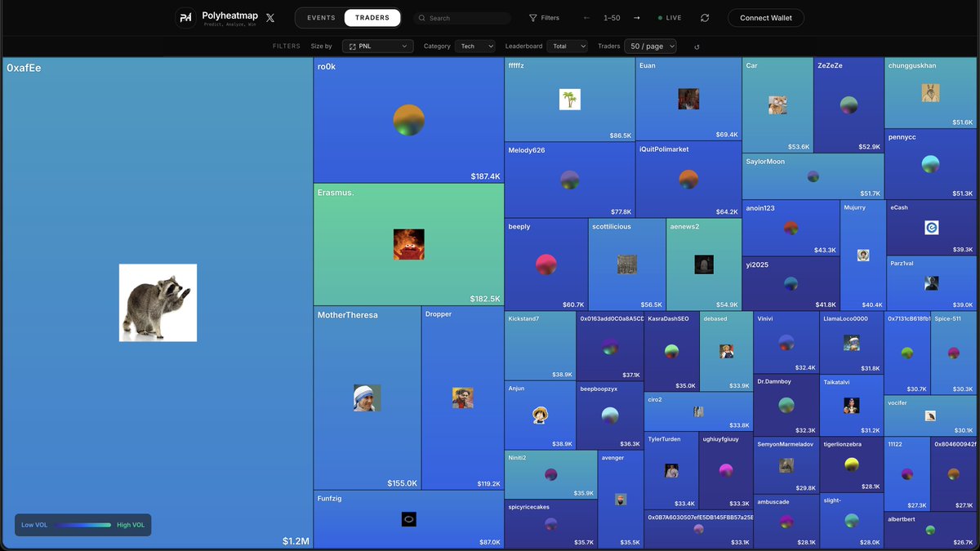The width and height of the screenshot is (980, 551).
Task: Click iQuitPolimarket orange orb avatar
Action: pos(688,180)
